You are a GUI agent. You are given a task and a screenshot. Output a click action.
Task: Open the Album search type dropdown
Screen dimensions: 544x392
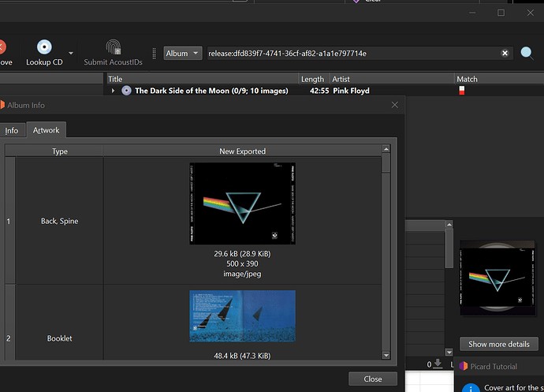click(x=182, y=53)
